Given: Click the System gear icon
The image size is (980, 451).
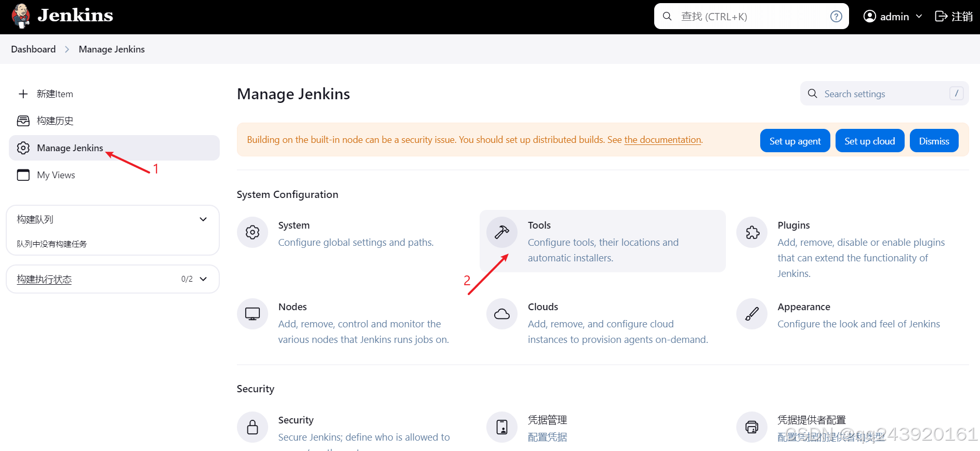Looking at the screenshot, I should (253, 232).
